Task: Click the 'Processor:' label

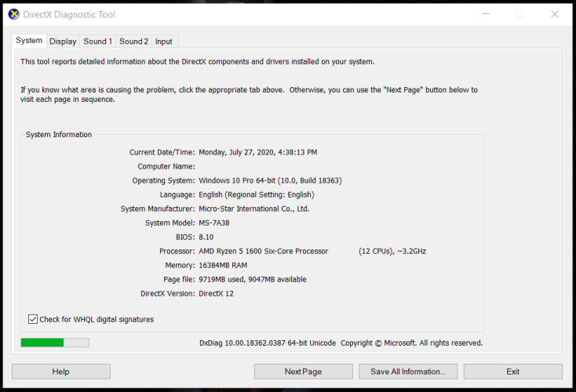Action: coord(177,252)
